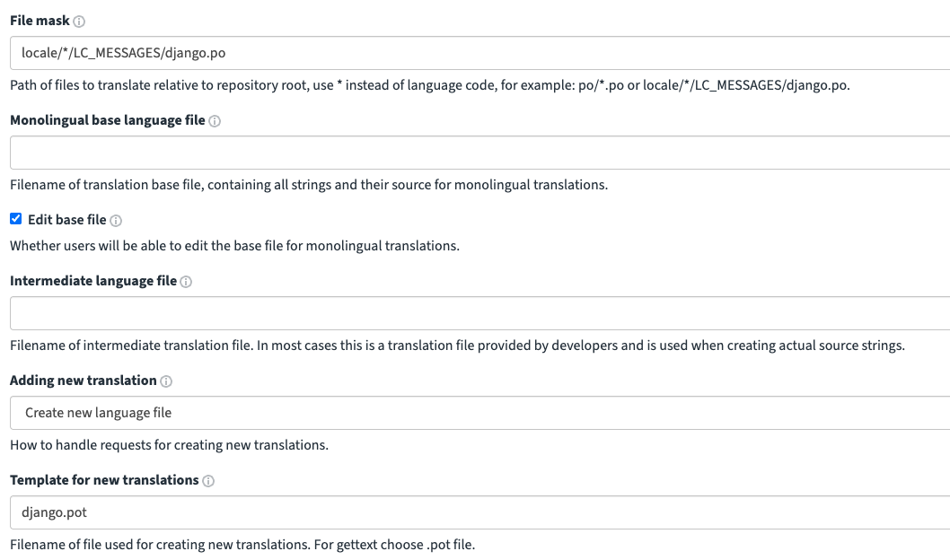Uncheck the Edit base file checkbox
The height and width of the screenshot is (560, 950).
16,219
